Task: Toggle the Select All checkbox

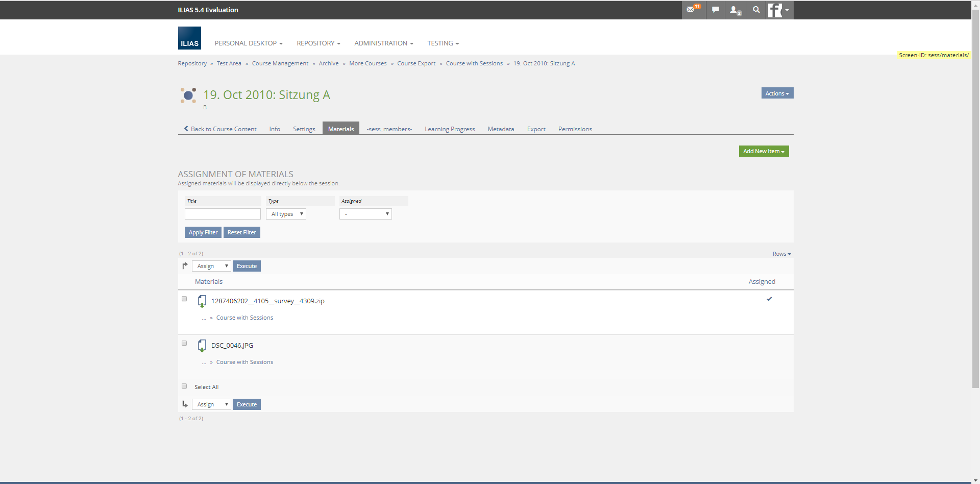Action: point(184,386)
